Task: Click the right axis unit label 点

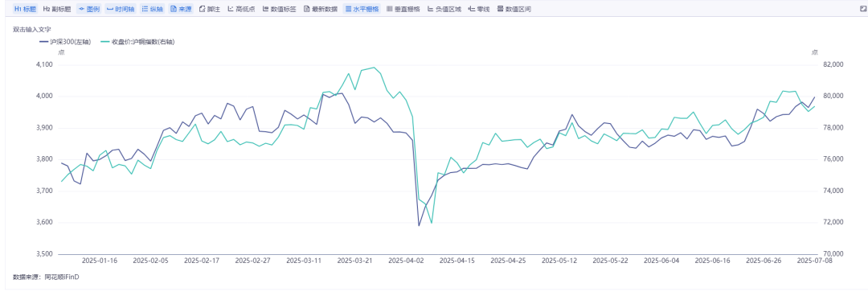Action: click(x=815, y=52)
